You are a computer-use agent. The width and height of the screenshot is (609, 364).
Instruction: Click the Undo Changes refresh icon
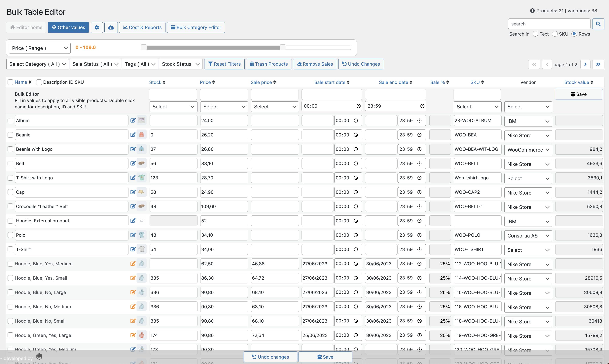tap(344, 64)
